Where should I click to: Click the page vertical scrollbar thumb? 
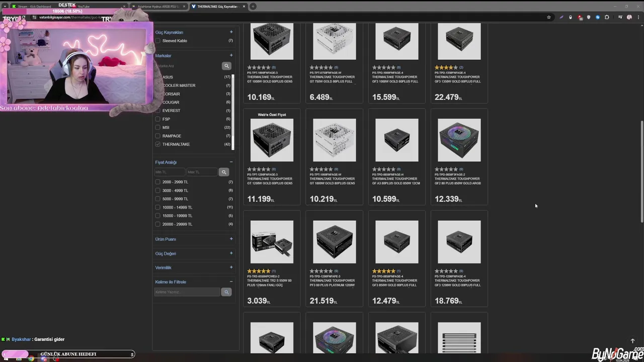[641, 171]
